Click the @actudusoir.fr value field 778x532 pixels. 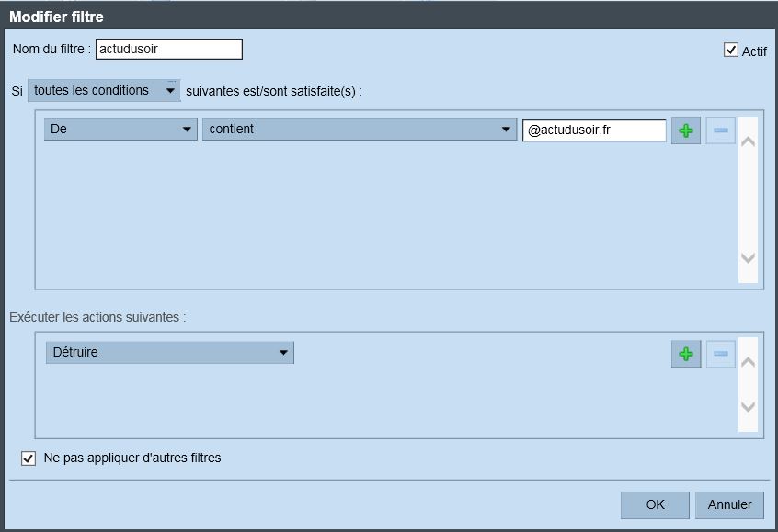click(x=594, y=130)
